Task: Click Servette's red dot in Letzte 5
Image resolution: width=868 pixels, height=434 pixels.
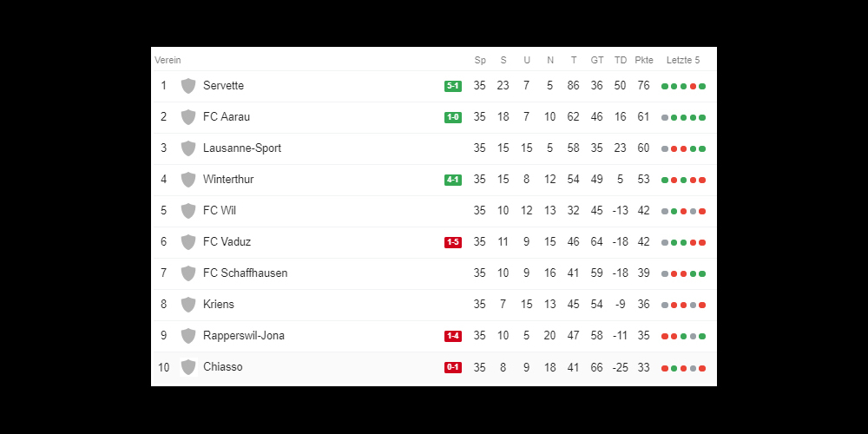Action: point(693,86)
